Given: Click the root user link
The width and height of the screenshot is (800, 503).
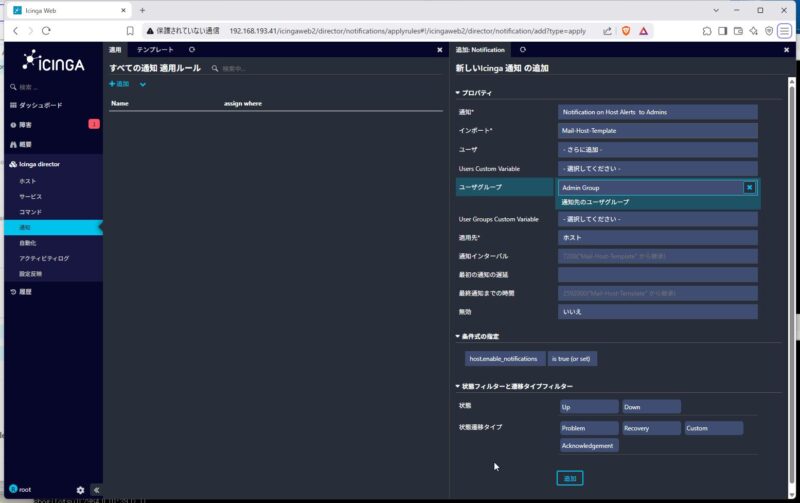Looking at the screenshot, I should pos(20,489).
